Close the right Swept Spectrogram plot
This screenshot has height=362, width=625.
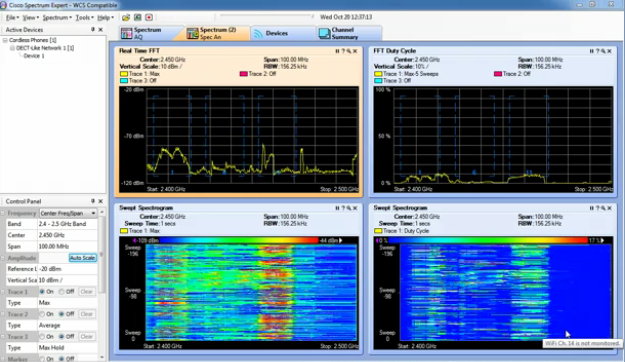(x=609, y=208)
